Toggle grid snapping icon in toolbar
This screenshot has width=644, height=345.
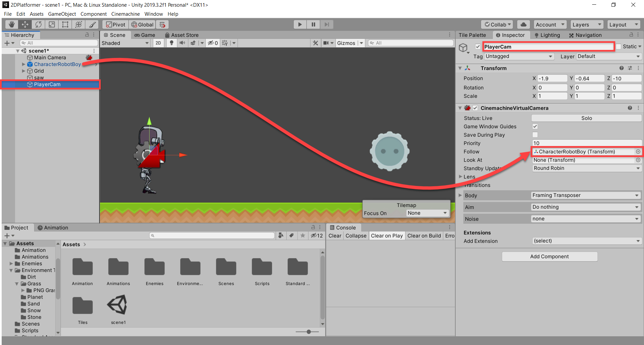162,24
